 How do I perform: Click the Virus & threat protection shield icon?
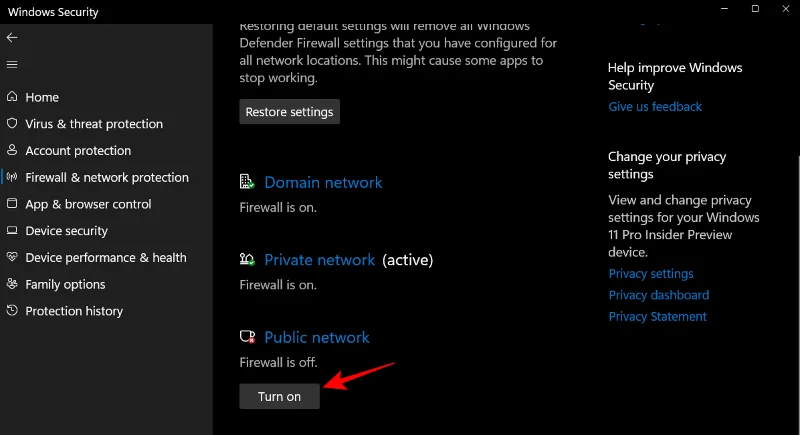coord(12,123)
